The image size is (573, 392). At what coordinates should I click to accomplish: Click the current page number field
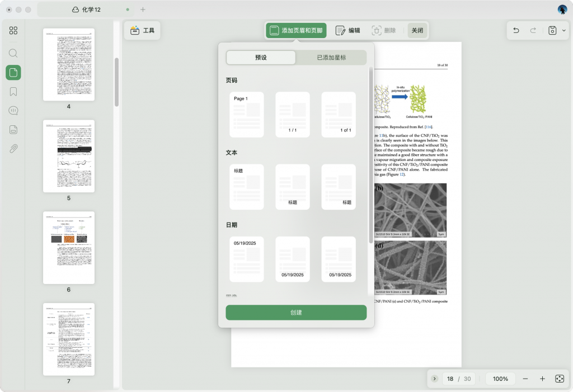[x=450, y=379]
